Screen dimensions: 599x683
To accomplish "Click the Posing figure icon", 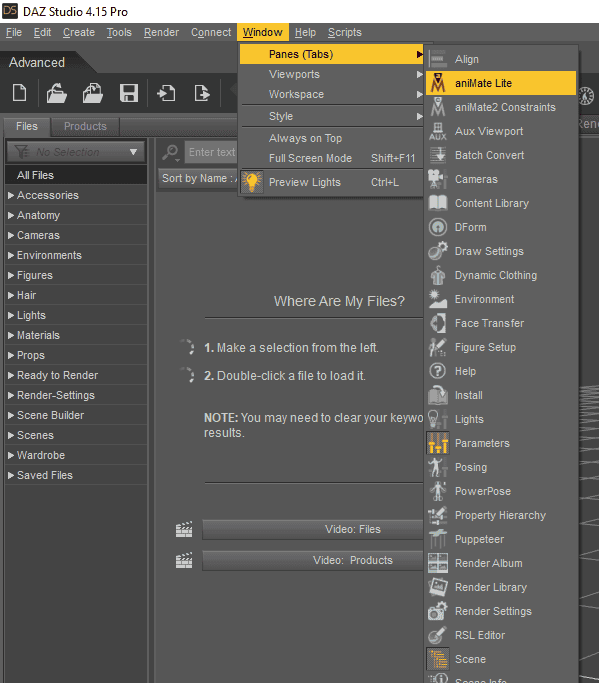I will 438,467.
